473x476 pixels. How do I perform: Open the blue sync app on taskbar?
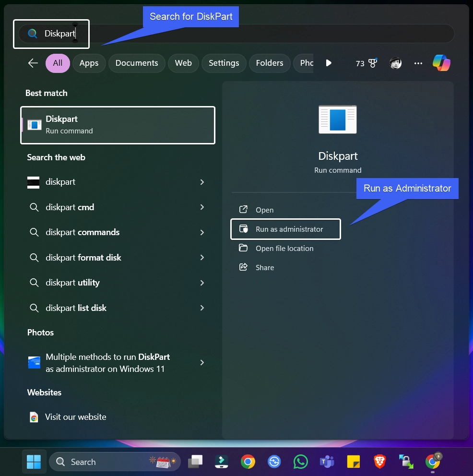click(274, 462)
